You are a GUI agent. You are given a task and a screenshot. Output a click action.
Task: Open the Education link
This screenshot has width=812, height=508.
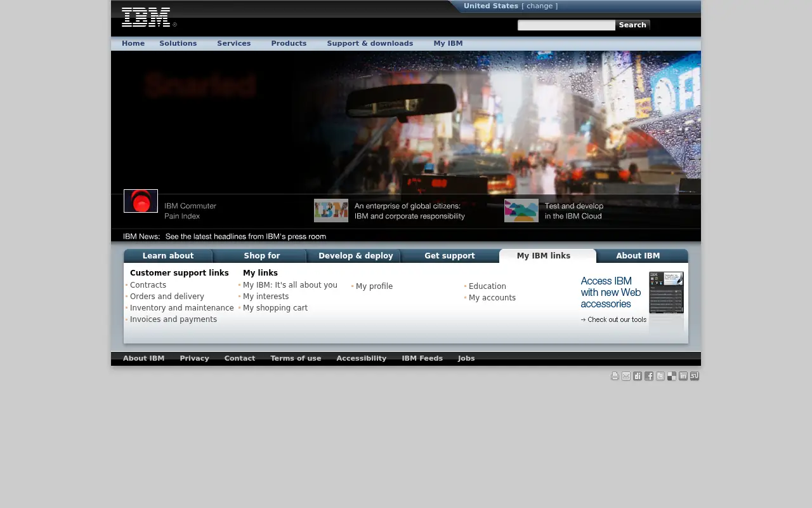click(x=487, y=286)
